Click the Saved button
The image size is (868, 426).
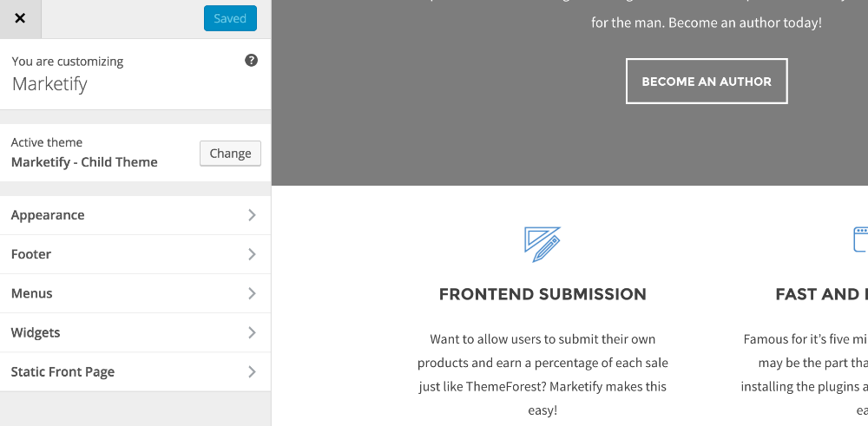pos(230,18)
